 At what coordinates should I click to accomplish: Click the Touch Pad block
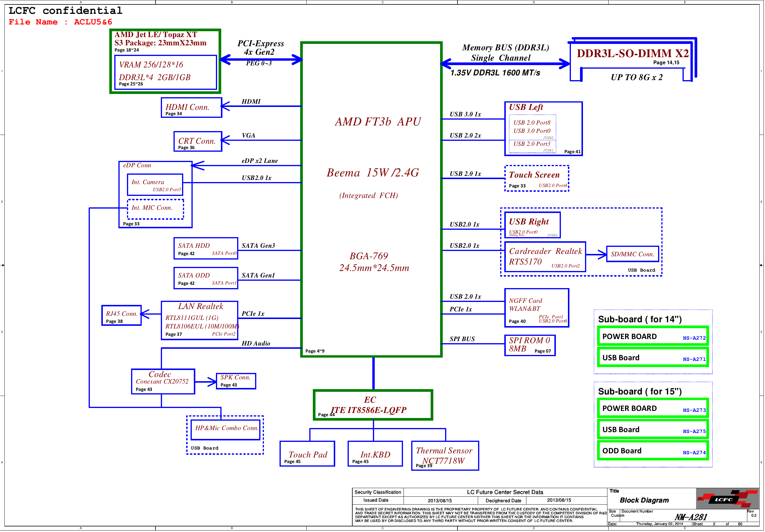[x=307, y=454]
